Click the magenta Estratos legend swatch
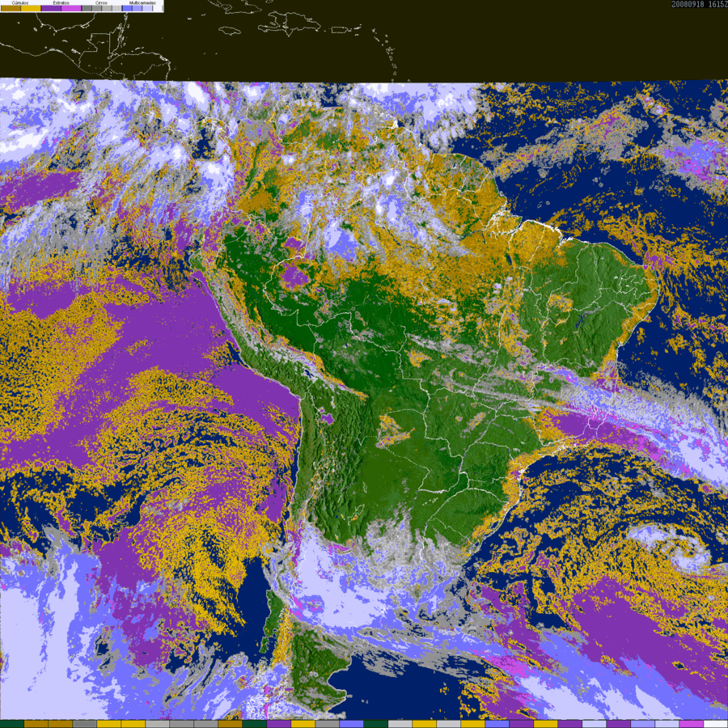Image resolution: width=728 pixels, height=728 pixels. click(x=71, y=8)
